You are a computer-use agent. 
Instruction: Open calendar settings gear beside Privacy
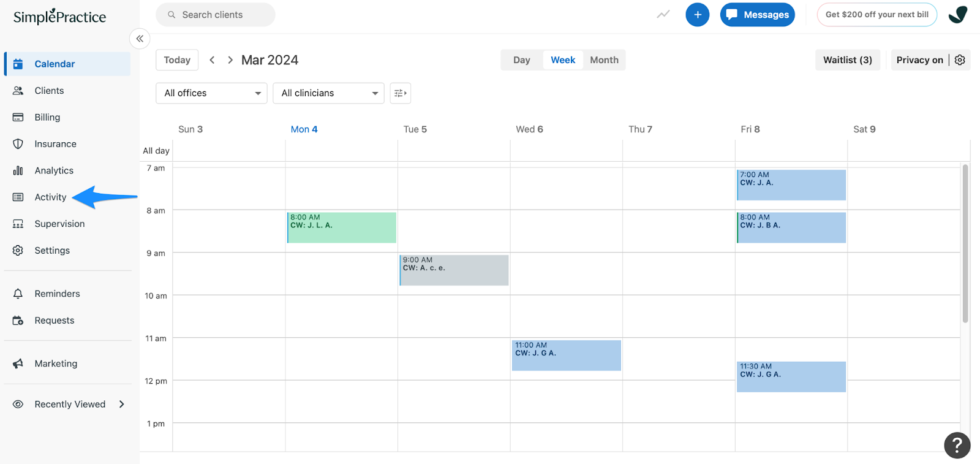click(960, 60)
